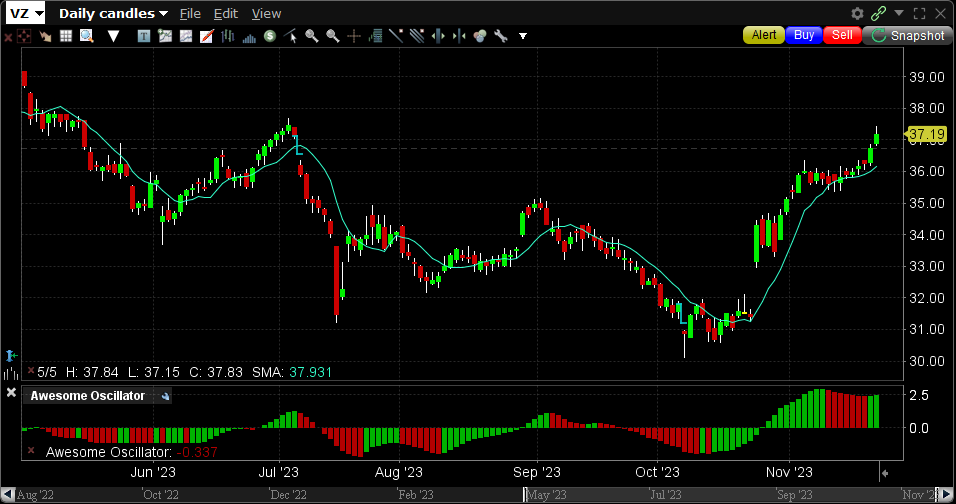Remove the Awessome Oscillator panel with X
The width and height of the screenshot is (956, 504).
11,396
